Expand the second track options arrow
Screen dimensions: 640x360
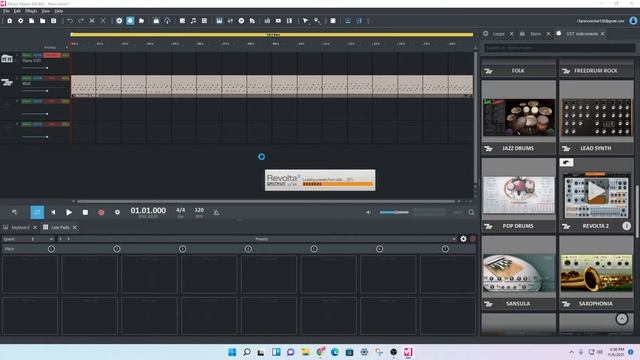[17, 78]
